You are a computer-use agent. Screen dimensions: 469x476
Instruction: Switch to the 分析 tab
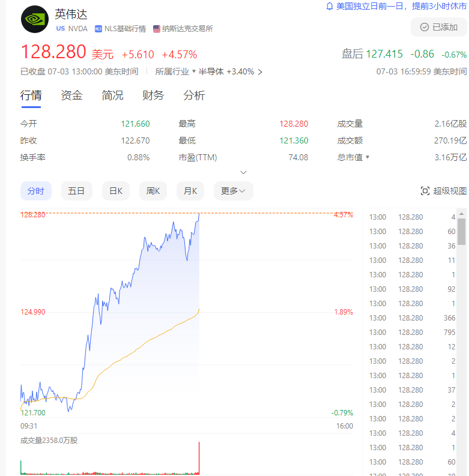(x=194, y=95)
